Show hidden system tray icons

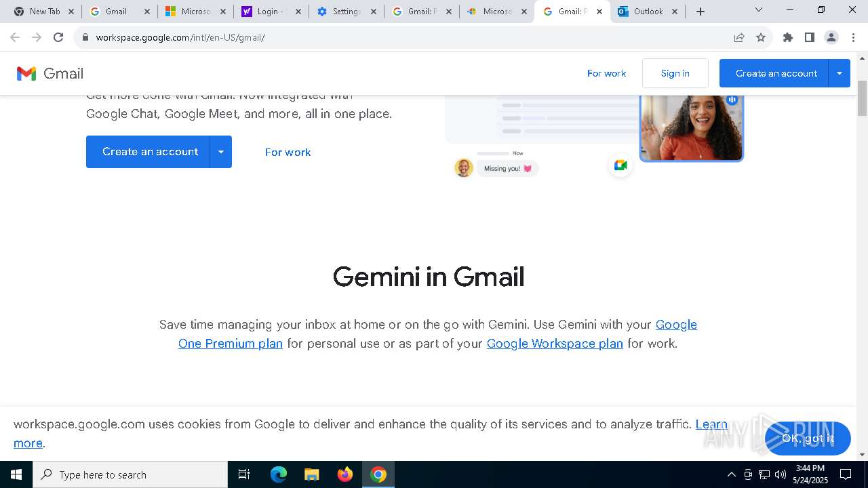[x=731, y=474]
